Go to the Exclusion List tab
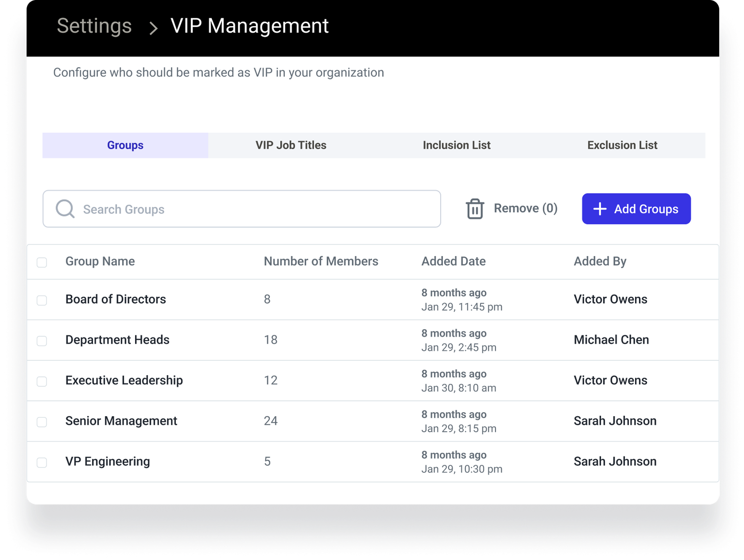 pos(622,145)
